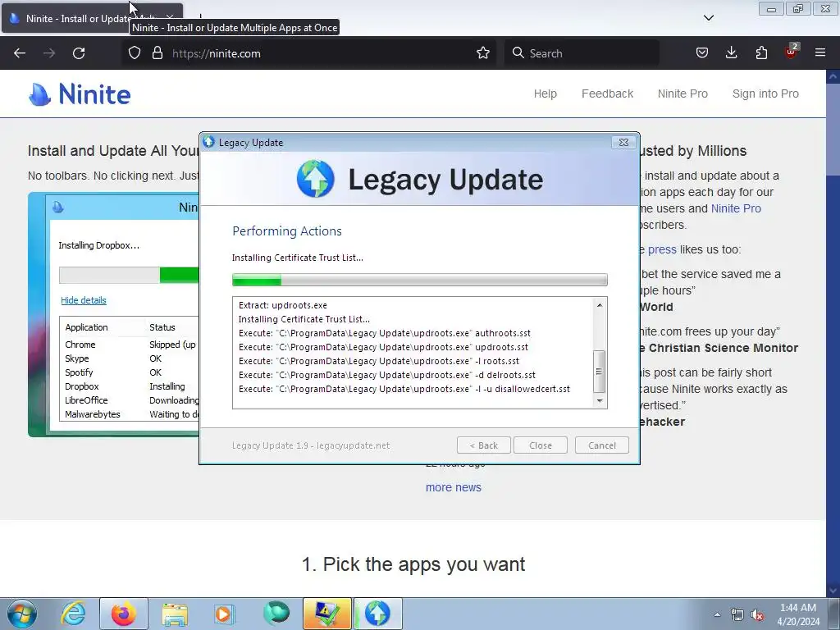Select the authroots.sst log line
This screenshot has width=840, height=630.
[385, 333]
